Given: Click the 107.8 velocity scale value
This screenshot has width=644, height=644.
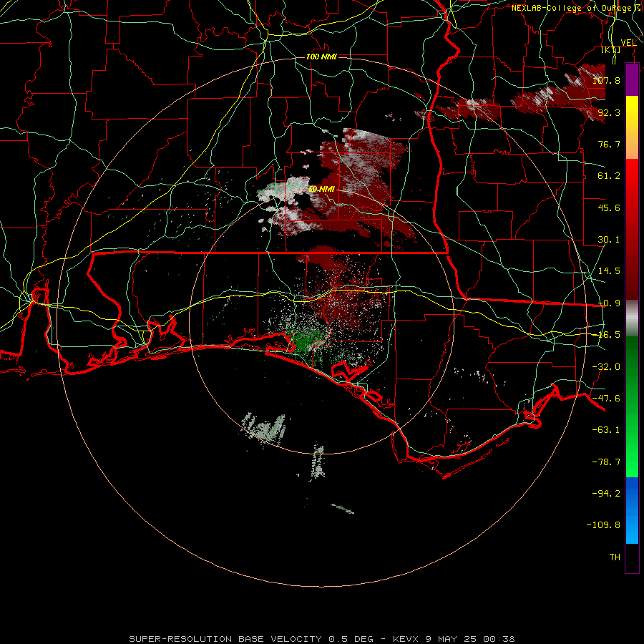Looking at the screenshot, I should 606,80.
